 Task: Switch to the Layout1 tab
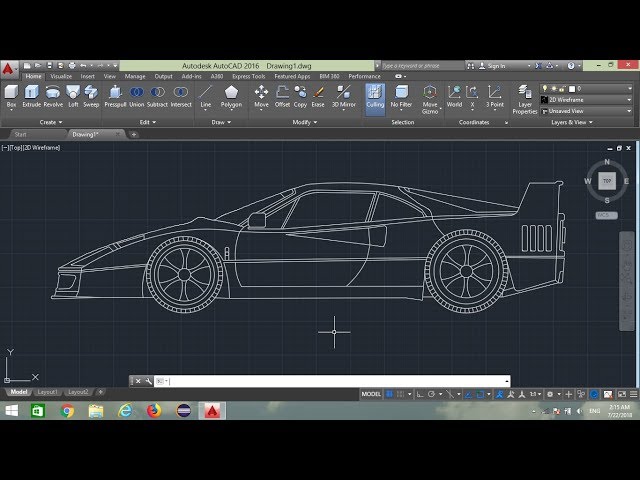tap(47, 392)
